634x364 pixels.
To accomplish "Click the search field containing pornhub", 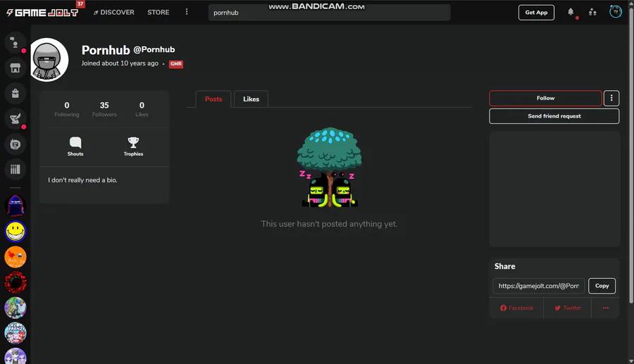I will pos(329,13).
